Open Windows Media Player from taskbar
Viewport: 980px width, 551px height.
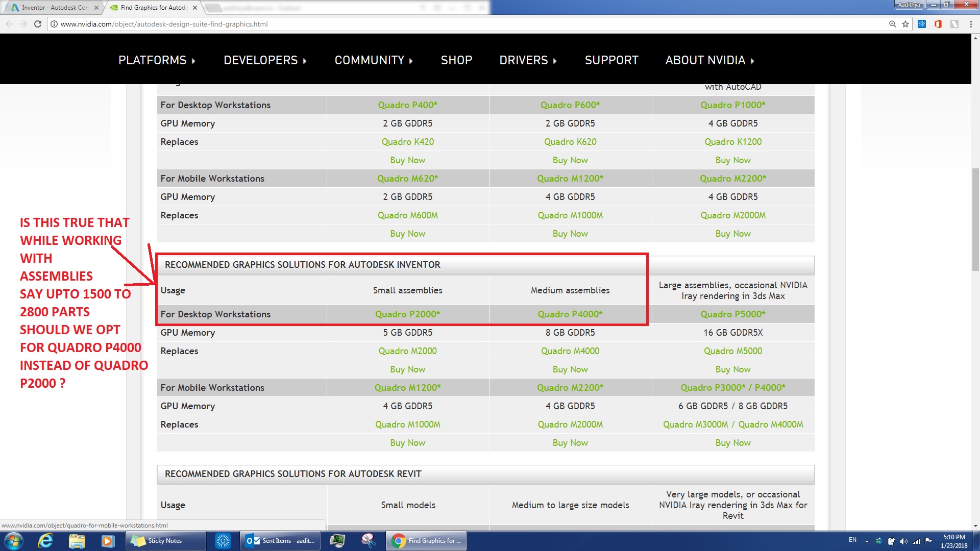click(x=108, y=541)
